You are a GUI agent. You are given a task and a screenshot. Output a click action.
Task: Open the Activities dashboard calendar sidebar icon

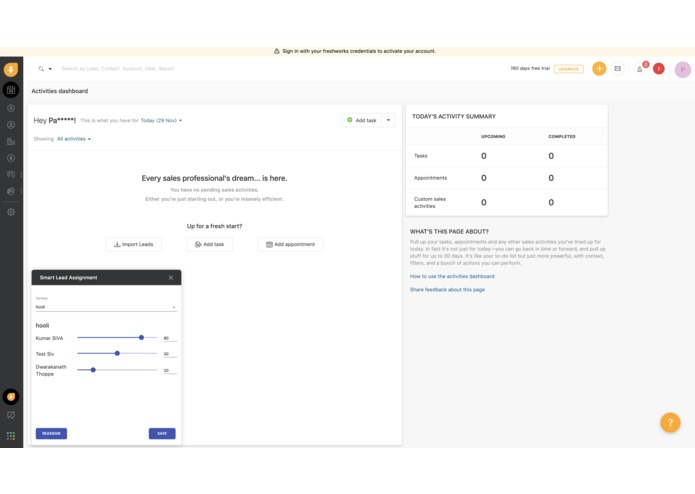11,90
